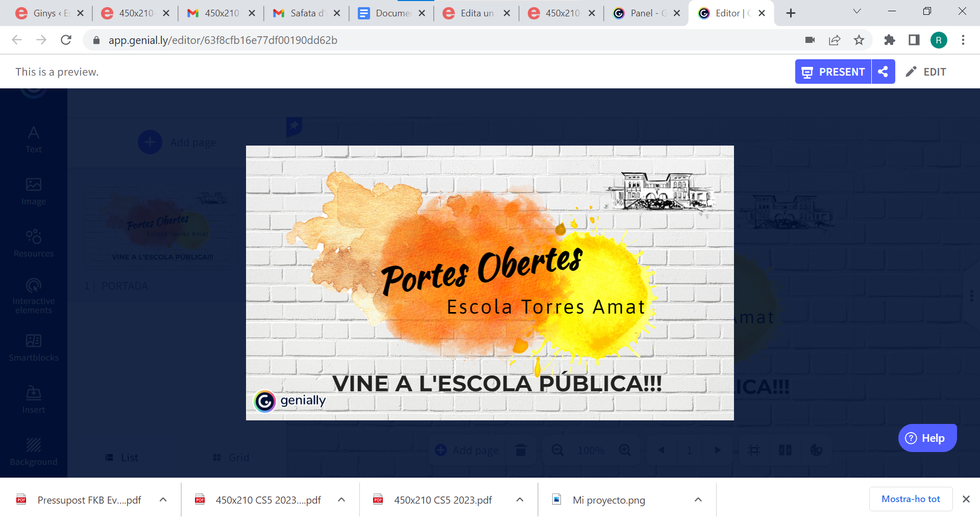Viewport: 980px width, 521px height.
Task: Bookmark this page with the star icon
Action: 859,40
